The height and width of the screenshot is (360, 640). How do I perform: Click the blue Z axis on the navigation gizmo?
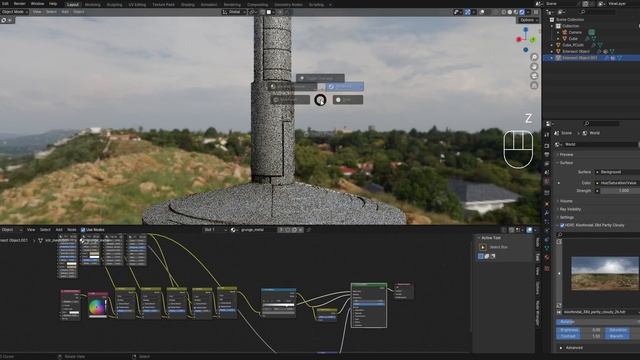(x=526, y=30)
